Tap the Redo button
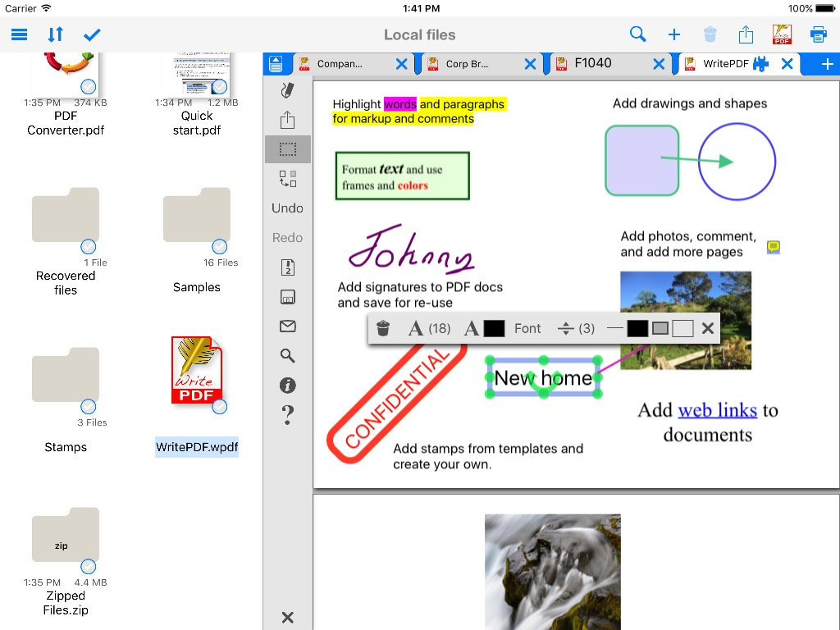This screenshot has width=840, height=630. click(288, 237)
